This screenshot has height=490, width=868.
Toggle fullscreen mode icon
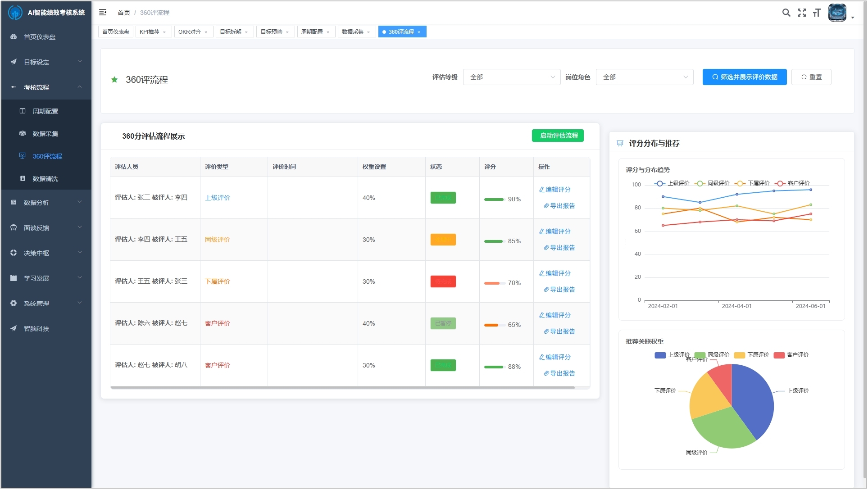801,13
